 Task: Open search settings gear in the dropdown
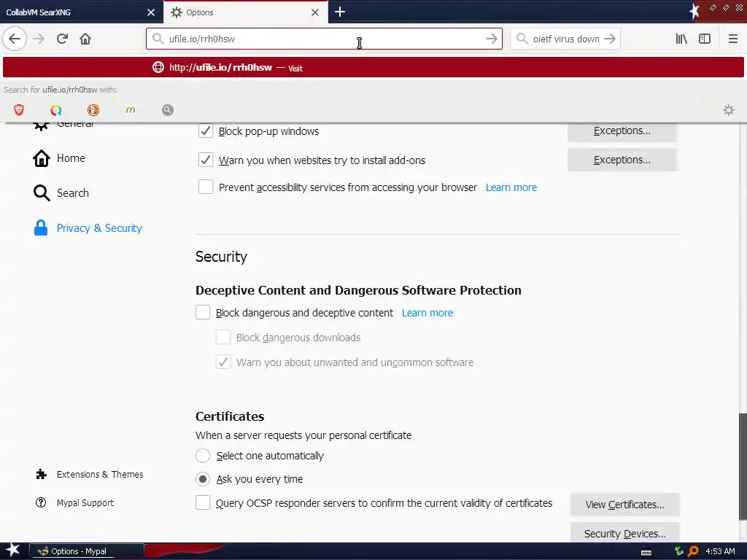(728, 110)
